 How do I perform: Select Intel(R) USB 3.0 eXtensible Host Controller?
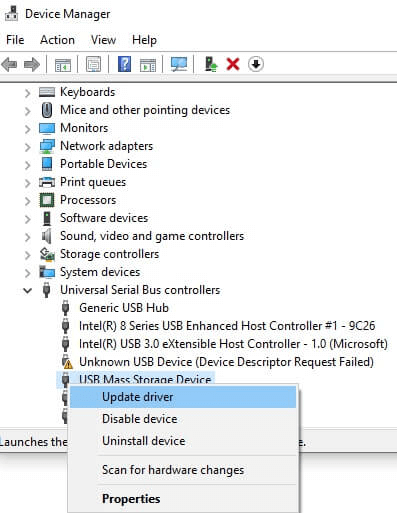click(x=233, y=344)
